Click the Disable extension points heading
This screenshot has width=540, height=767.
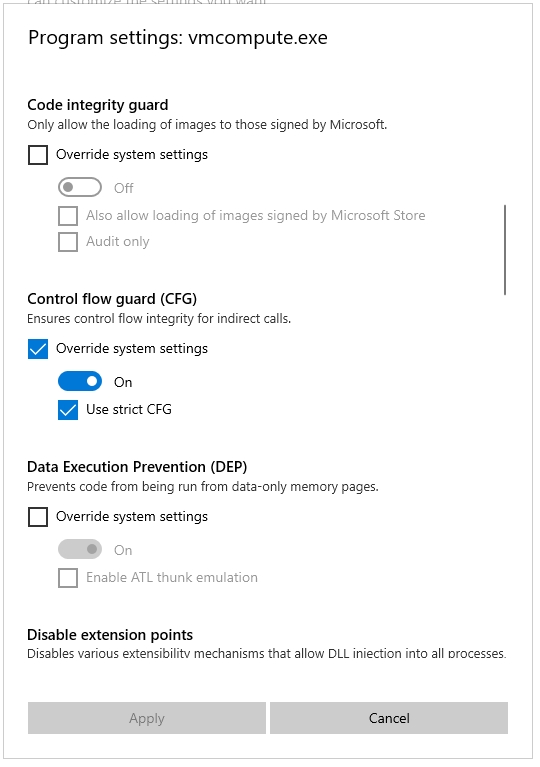coord(110,635)
